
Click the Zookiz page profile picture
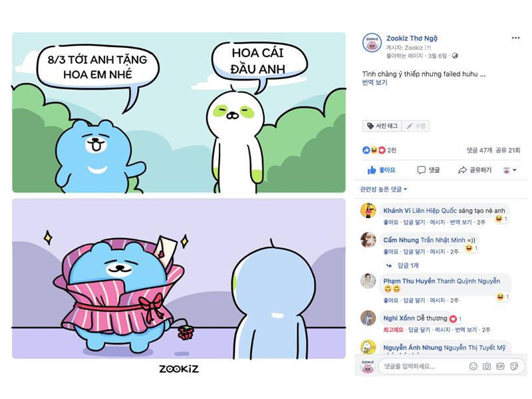372,43
